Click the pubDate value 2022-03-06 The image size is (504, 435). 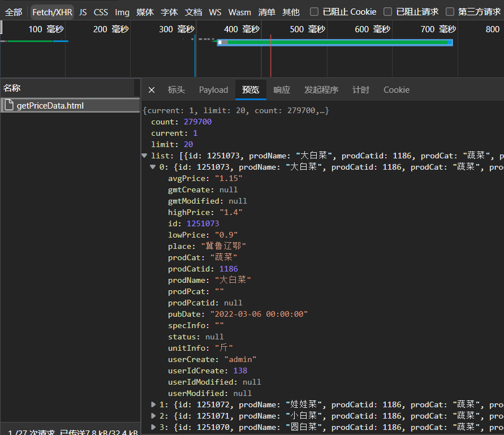coord(259,314)
